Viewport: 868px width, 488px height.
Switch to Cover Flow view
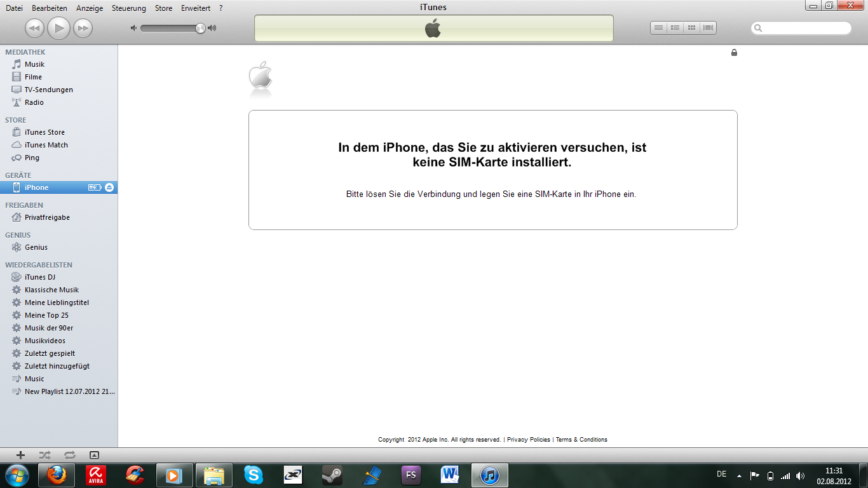[709, 28]
